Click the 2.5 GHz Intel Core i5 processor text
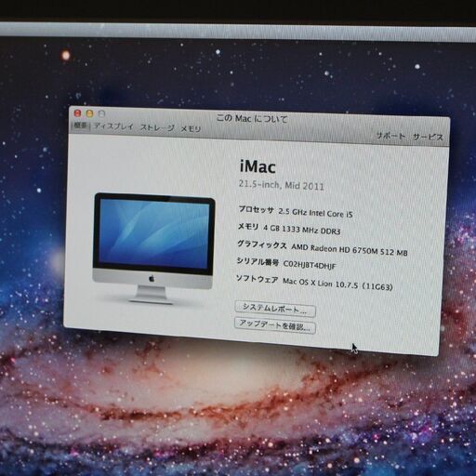The image size is (476, 476). (x=315, y=213)
